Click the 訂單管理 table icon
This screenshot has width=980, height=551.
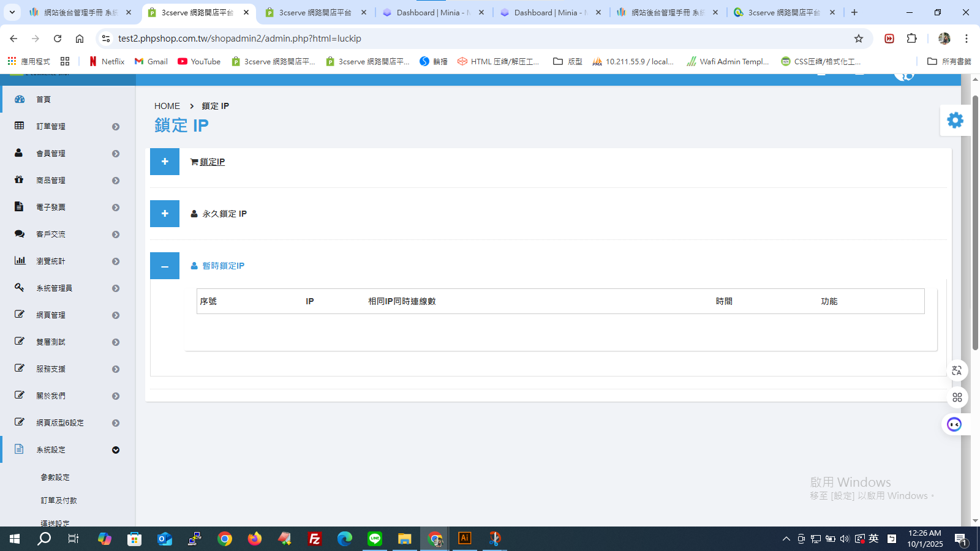pyautogui.click(x=20, y=126)
